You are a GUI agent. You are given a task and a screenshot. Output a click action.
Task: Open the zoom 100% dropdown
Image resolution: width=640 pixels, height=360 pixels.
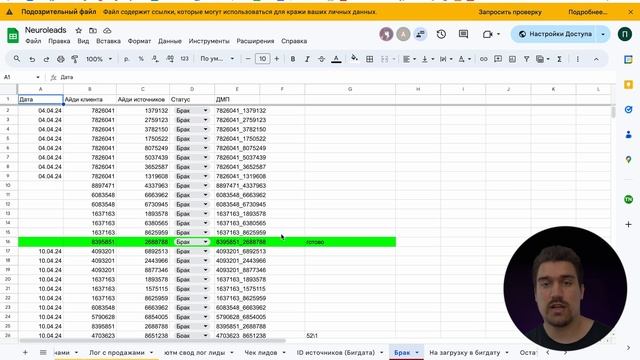[x=98, y=59]
